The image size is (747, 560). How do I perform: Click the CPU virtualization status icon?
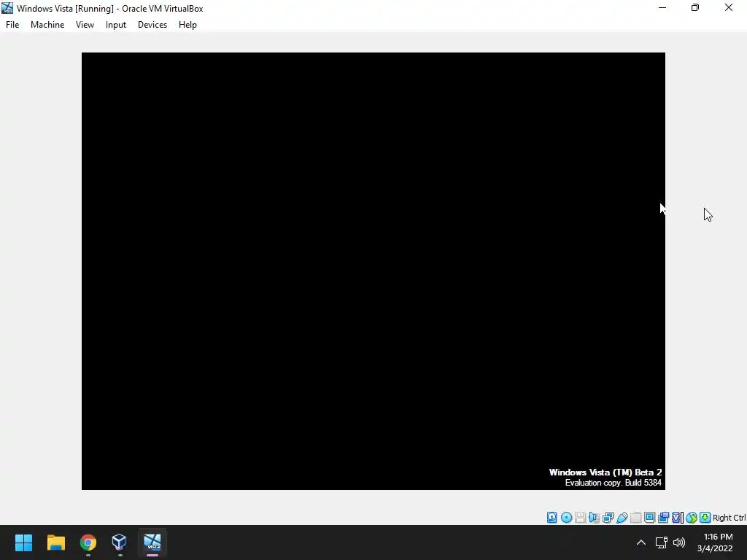(677, 518)
